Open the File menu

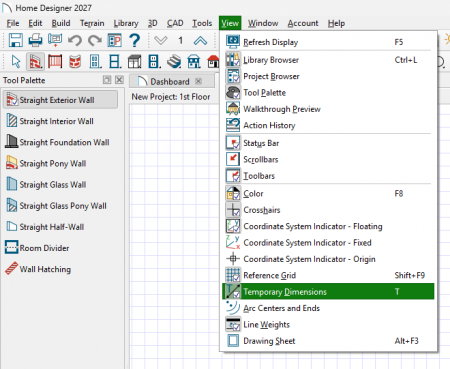point(13,23)
